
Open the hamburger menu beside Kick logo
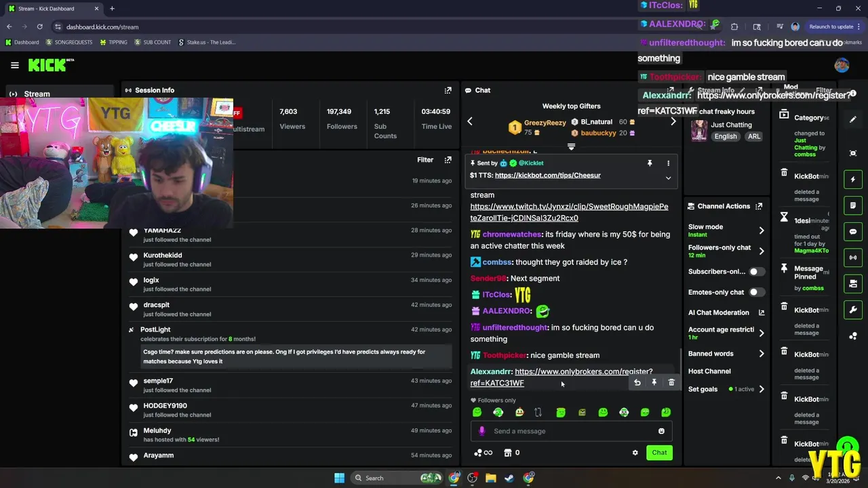point(15,65)
